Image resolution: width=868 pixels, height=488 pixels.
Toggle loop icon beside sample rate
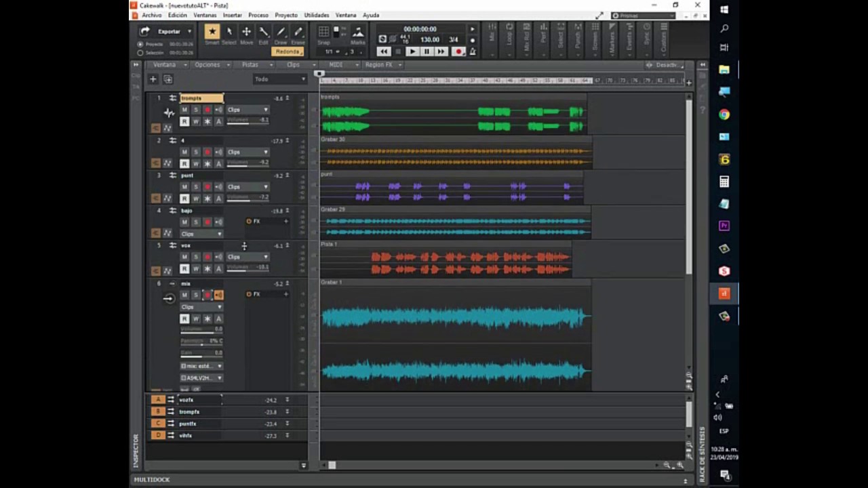click(x=382, y=39)
